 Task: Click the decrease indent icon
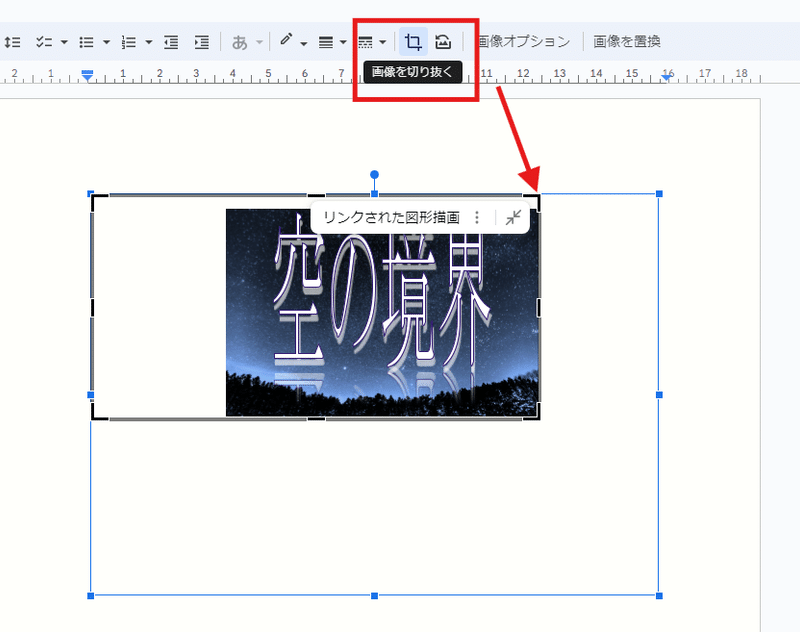tap(171, 42)
